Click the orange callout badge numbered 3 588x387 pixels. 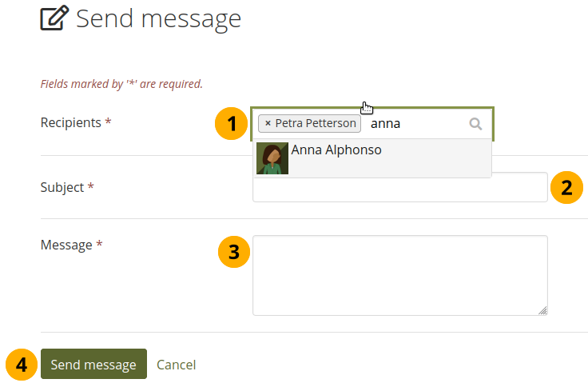tap(233, 252)
